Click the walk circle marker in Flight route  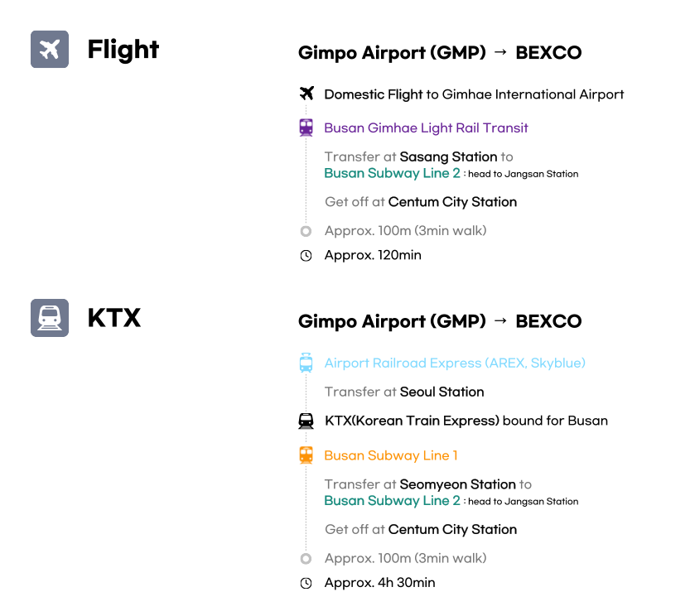point(306,231)
